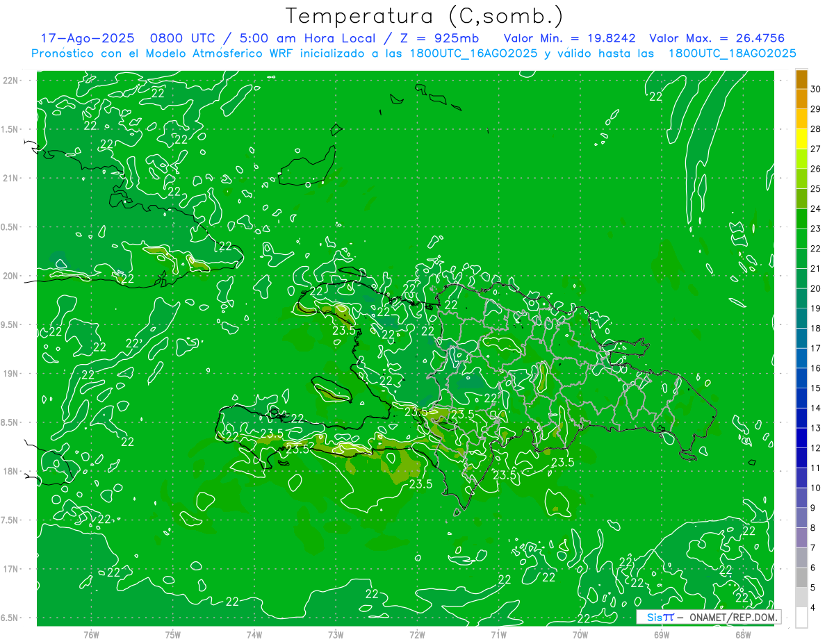Click the legend value "16"

coord(816,368)
